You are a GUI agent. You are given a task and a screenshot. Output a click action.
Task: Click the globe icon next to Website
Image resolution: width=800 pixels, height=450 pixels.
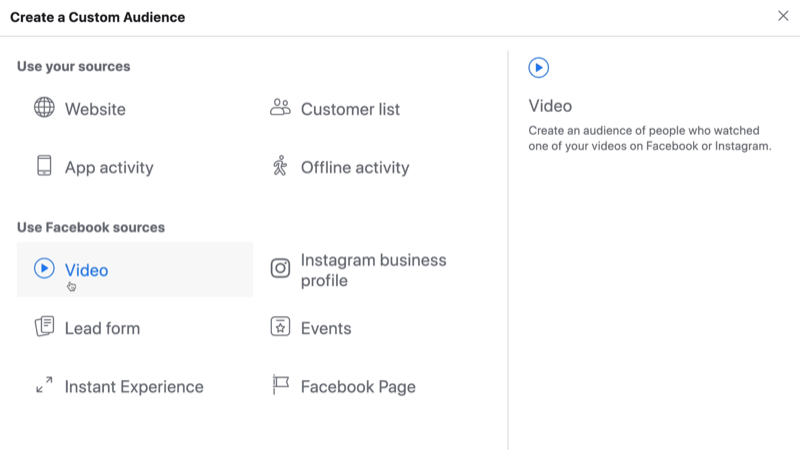tap(44, 108)
